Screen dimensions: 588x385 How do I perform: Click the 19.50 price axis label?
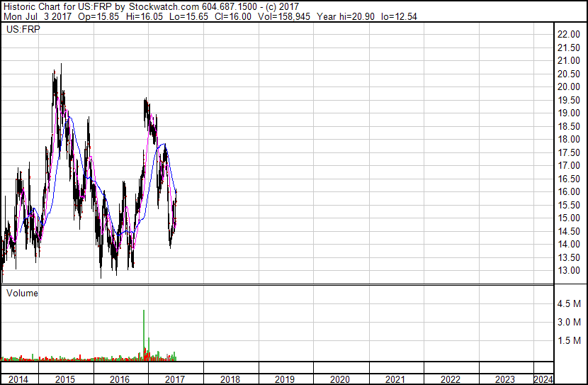tap(568, 100)
